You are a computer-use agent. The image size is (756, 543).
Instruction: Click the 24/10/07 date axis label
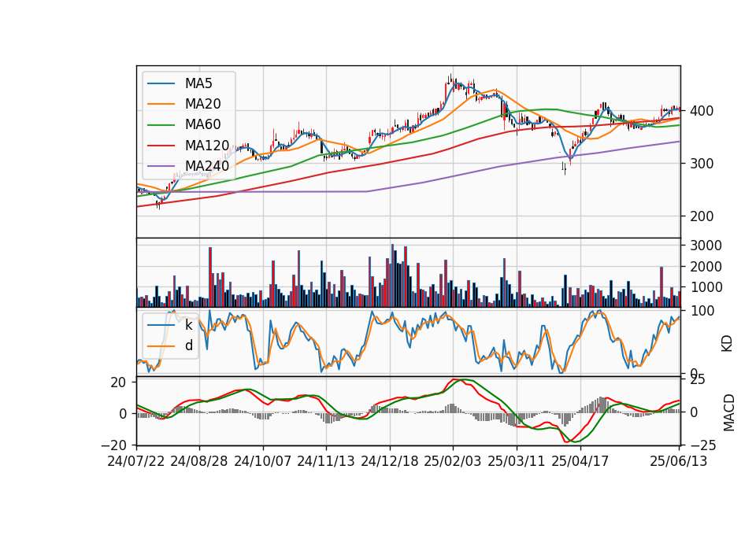click(x=263, y=461)
